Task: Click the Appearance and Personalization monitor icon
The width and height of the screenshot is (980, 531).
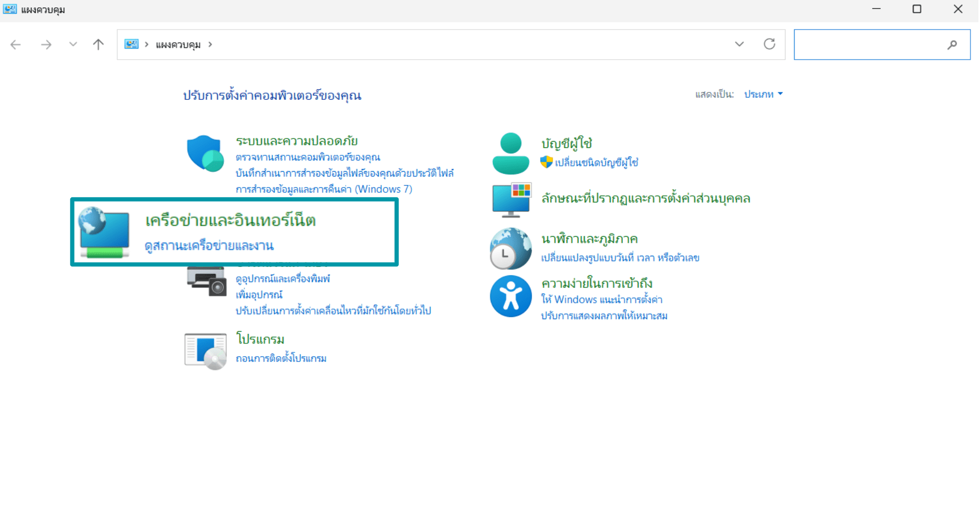Action: tap(511, 201)
